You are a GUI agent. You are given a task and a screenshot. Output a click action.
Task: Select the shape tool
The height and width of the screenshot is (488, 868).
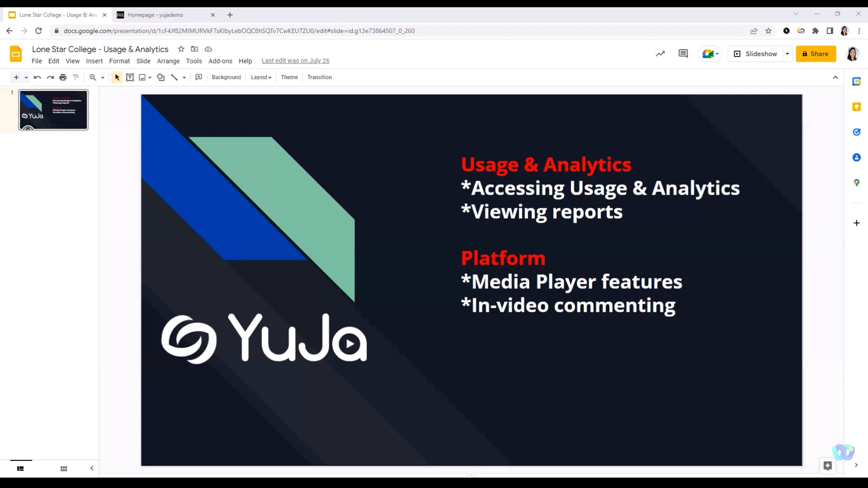tap(161, 77)
